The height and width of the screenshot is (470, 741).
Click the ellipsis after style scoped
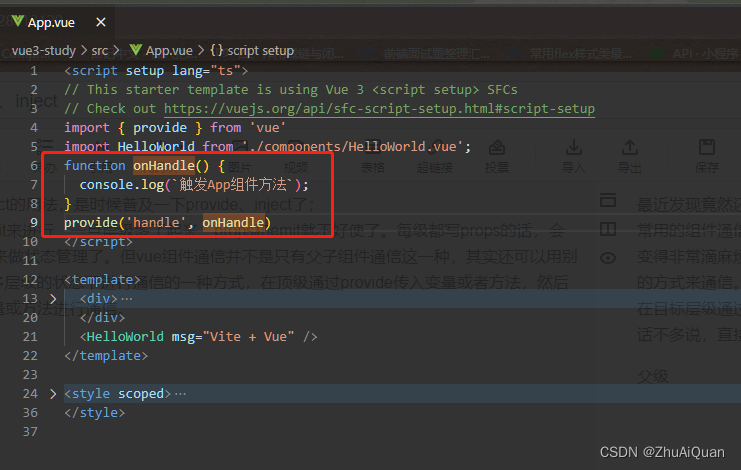180,394
